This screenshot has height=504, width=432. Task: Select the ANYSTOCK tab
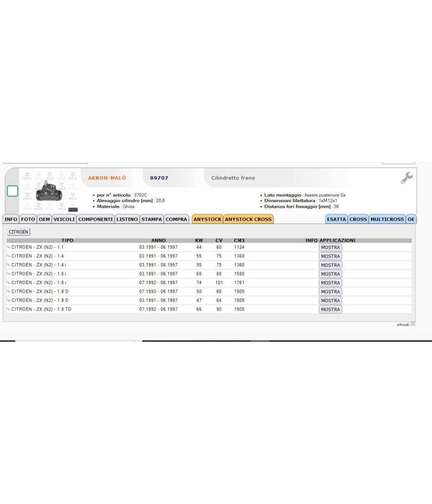[x=207, y=219]
